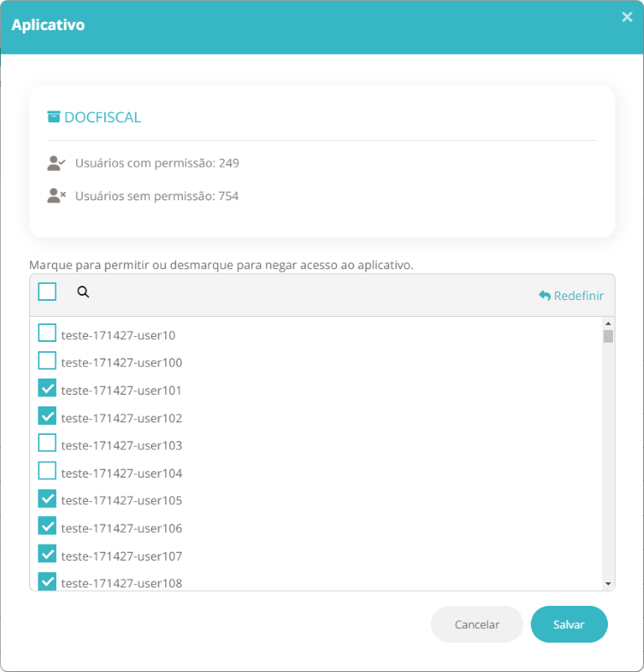
Task: Check teste-171427-user104 checkbox
Action: point(47,471)
